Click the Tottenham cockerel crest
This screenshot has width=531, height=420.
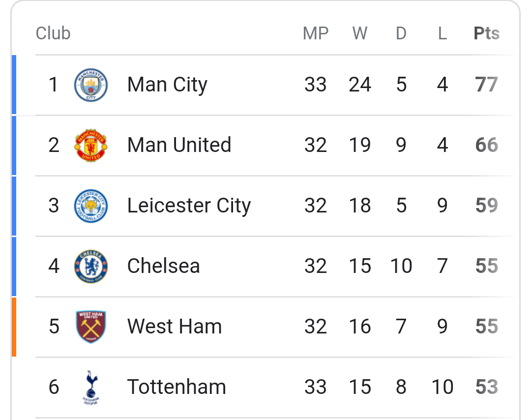91,387
